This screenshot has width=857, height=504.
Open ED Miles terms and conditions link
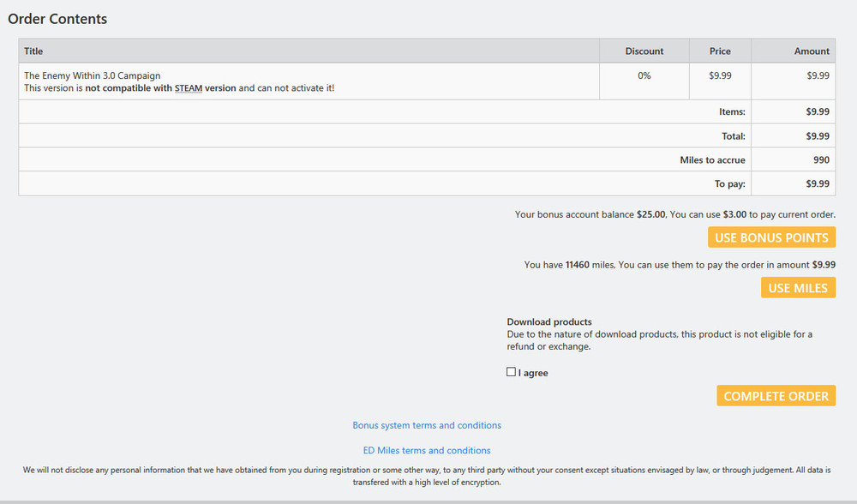pyautogui.click(x=427, y=450)
